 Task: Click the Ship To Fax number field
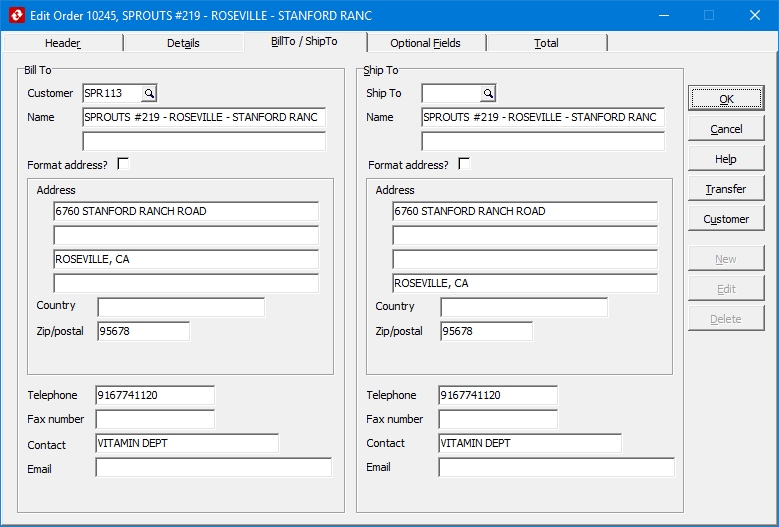(x=498, y=419)
